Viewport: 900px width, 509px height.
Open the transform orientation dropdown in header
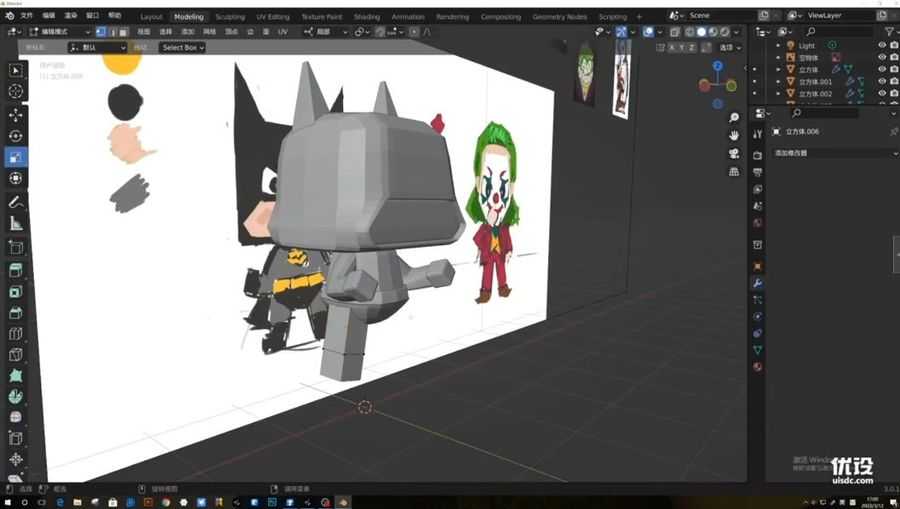coord(325,32)
